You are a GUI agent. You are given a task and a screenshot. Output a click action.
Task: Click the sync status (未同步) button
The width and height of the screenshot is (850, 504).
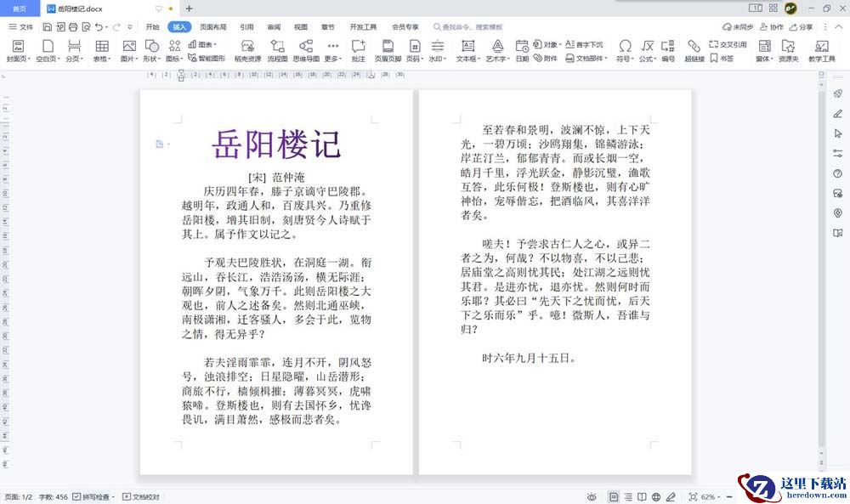coord(738,26)
